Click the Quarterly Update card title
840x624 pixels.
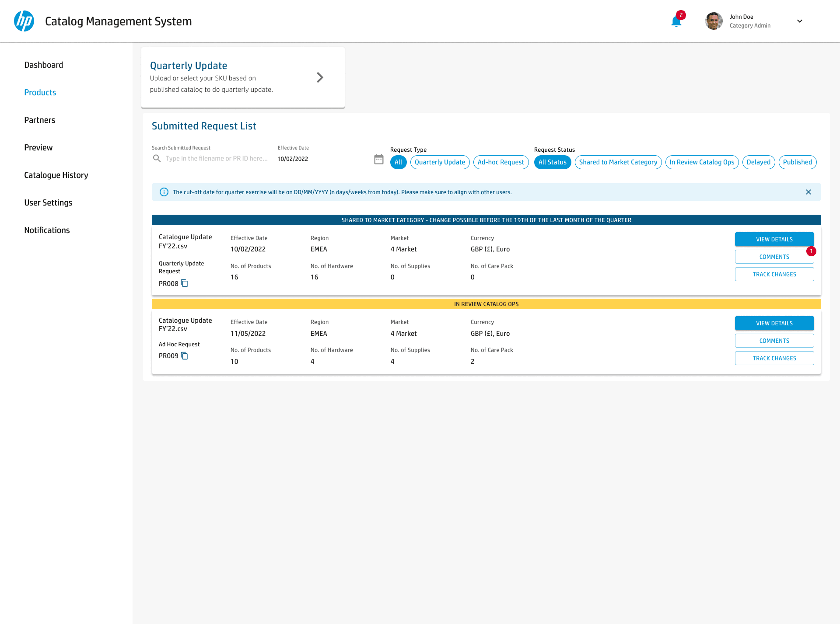[x=189, y=66]
